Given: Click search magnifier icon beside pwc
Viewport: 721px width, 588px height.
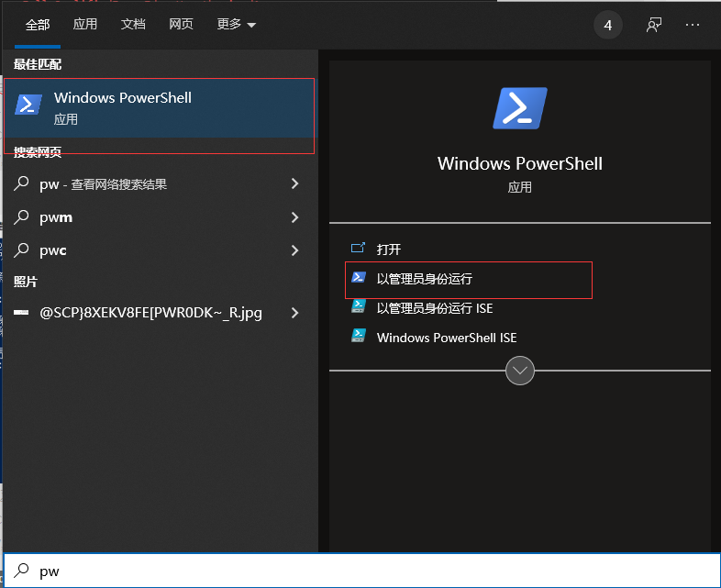Looking at the screenshot, I should (21, 250).
